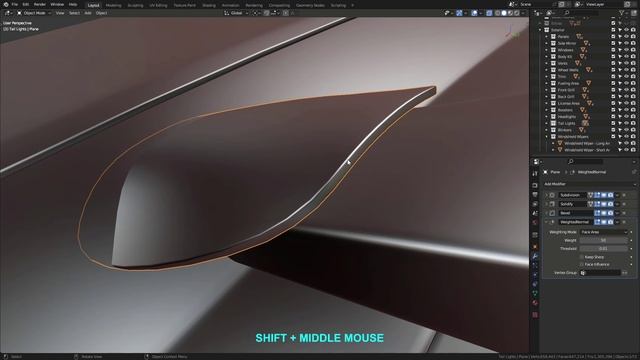This screenshot has height=360, width=640.
Task: Toggle Subdivision modifier edit mode display icon
Action: click(598, 195)
